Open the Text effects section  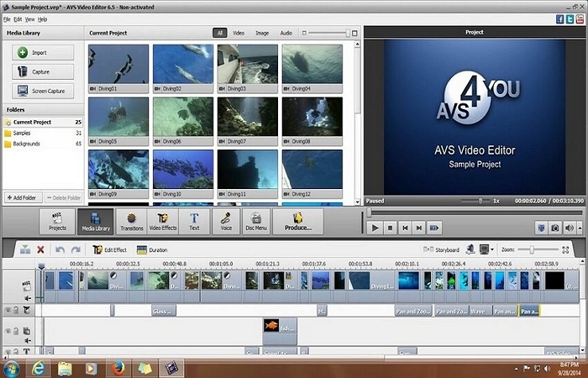(194, 222)
